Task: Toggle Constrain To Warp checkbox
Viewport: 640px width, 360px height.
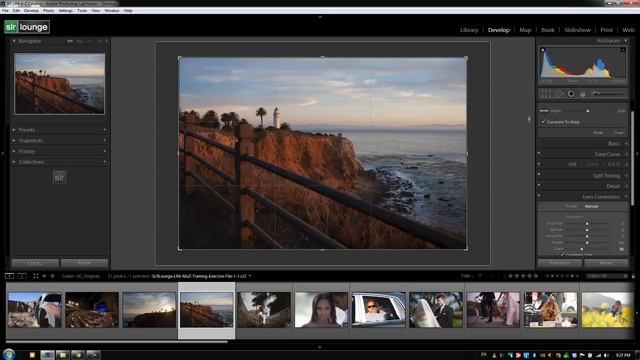Action: (x=543, y=122)
